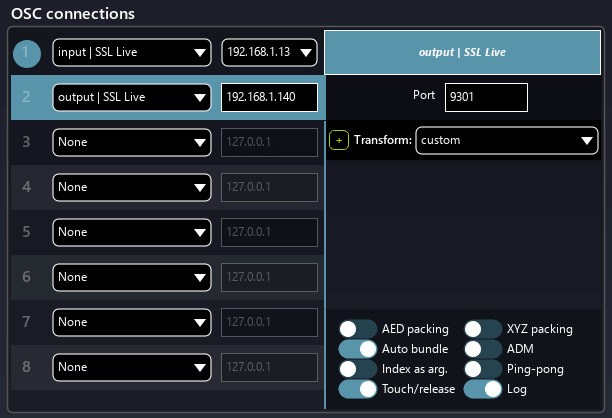Toggle the XYZ packing switch

[x=483, y=328]
